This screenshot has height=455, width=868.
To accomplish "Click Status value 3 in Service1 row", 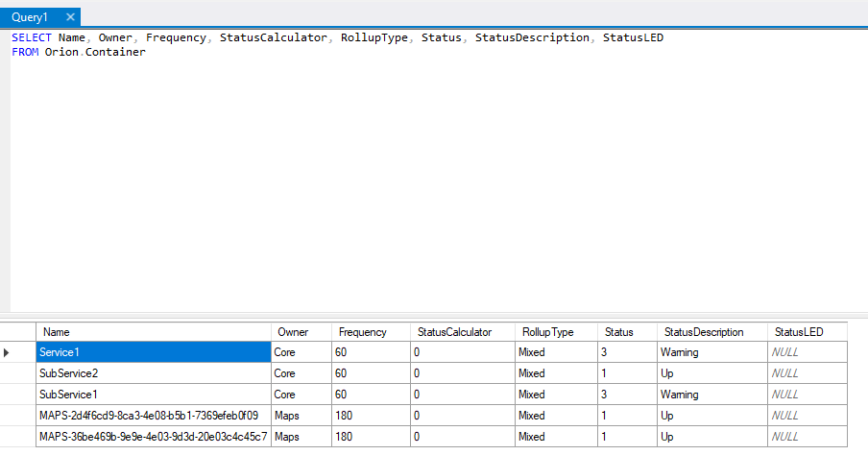I will point(627,352).
